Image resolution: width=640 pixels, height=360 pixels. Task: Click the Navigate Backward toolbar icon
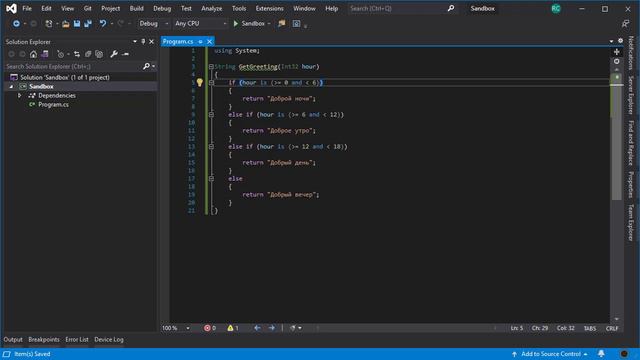pyautogui.click(x=16, y=24)
